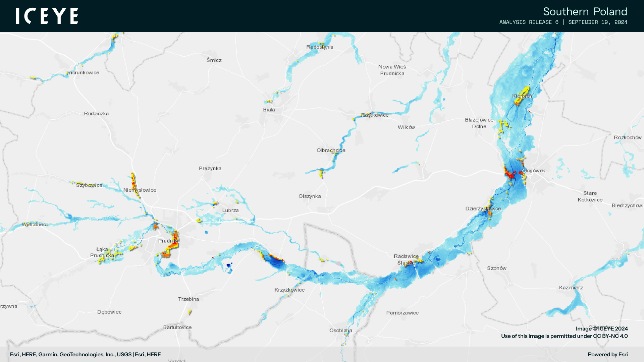This screenshot has width=644, height=362.
Task: Select the red flood severity marker near Głogówek
Action: (510, 174)
